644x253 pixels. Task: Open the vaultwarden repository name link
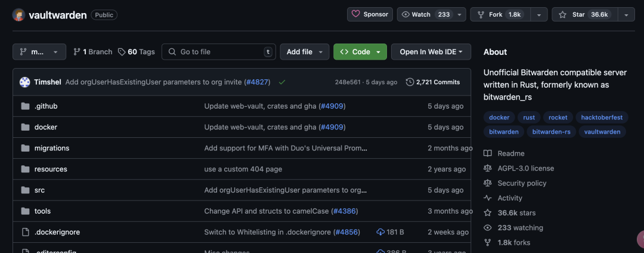(x=57, y=15)
